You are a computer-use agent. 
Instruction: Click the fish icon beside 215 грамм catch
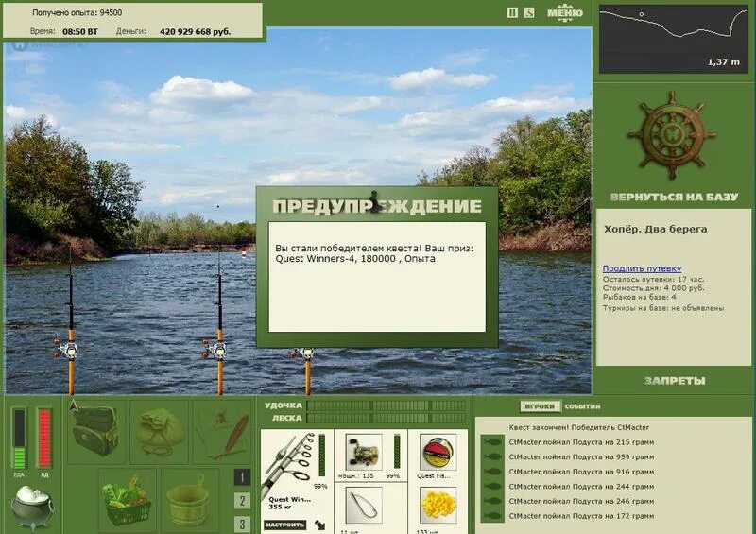pyautogui.click(x=492, y=442)
